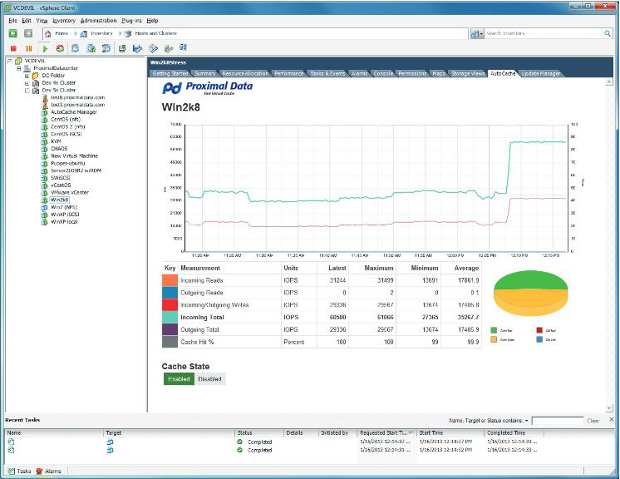Set Cache State to Disabled
This screenshot has width=620, height=479.
tap(209, 379)
